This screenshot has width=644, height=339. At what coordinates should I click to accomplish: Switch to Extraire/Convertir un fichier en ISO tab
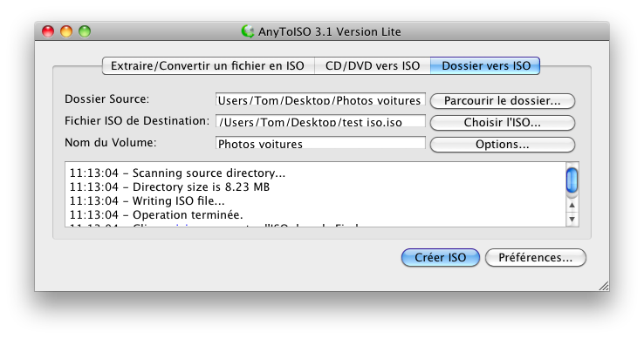pyautogui.click(x=208, y=65)
